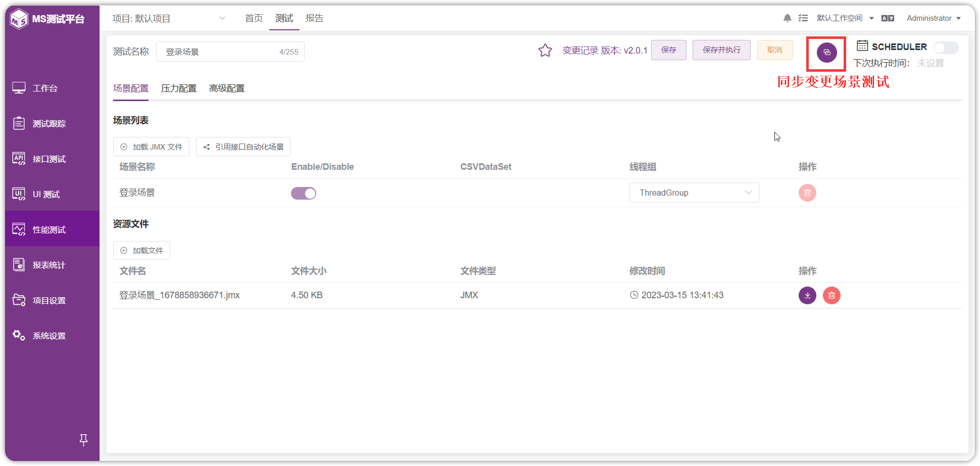Switch to the 高级配置 tab
The width and height of the screenshot is (980, 466).
[227, 88]
